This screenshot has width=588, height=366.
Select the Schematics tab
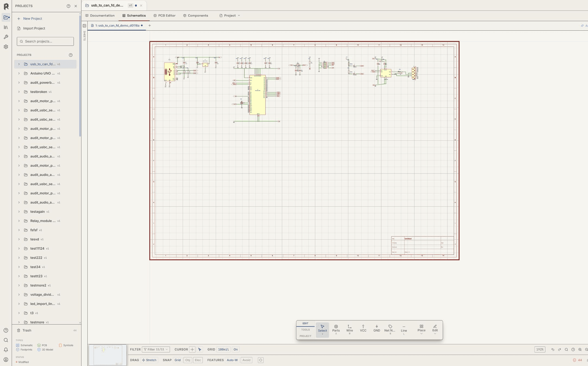coord(134,15)
